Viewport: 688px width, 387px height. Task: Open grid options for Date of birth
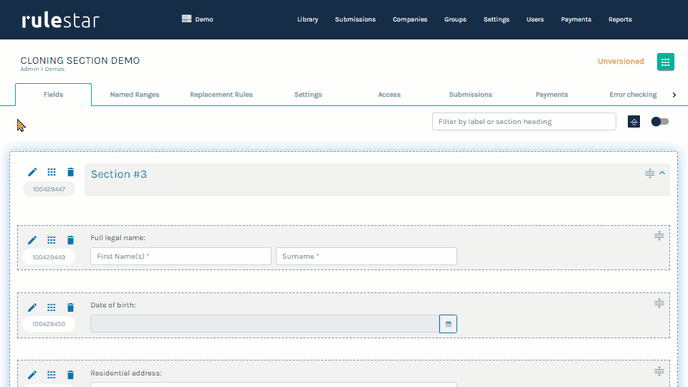click(x=51, y=308)
